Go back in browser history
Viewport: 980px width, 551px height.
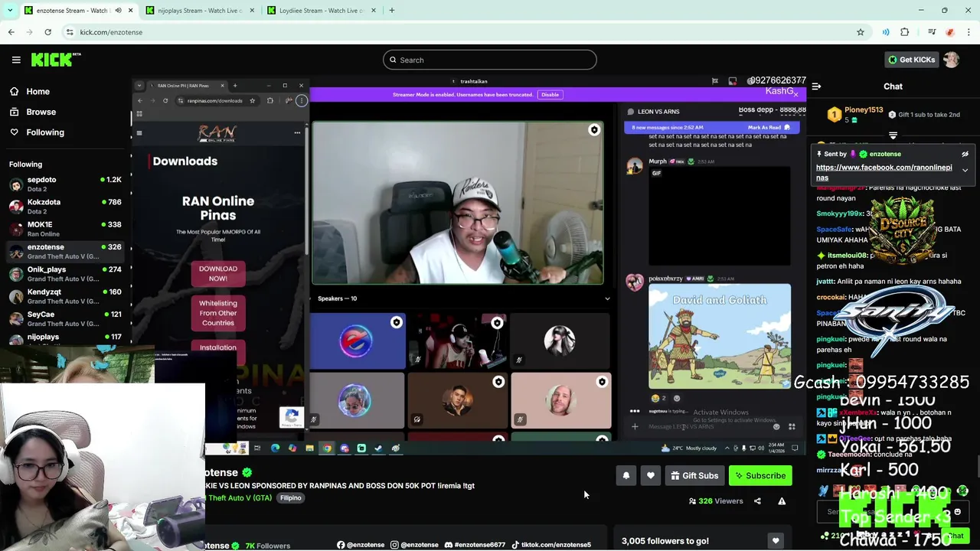coord(11,32)
